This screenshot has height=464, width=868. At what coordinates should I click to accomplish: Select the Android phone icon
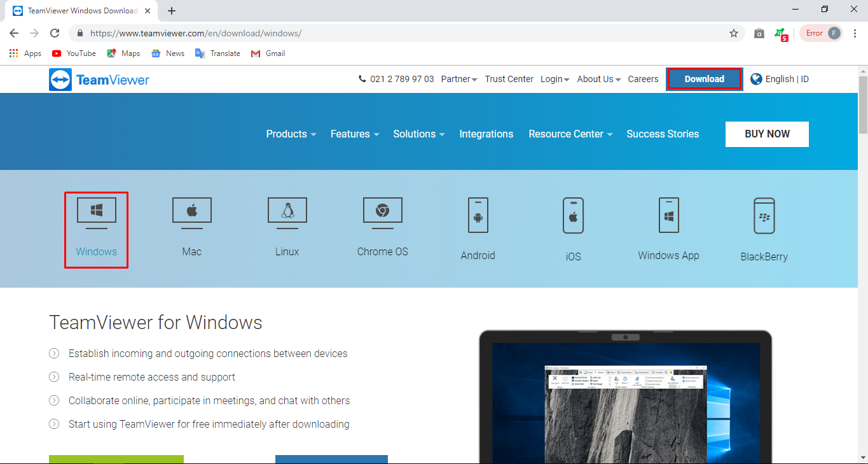point(478,215)
